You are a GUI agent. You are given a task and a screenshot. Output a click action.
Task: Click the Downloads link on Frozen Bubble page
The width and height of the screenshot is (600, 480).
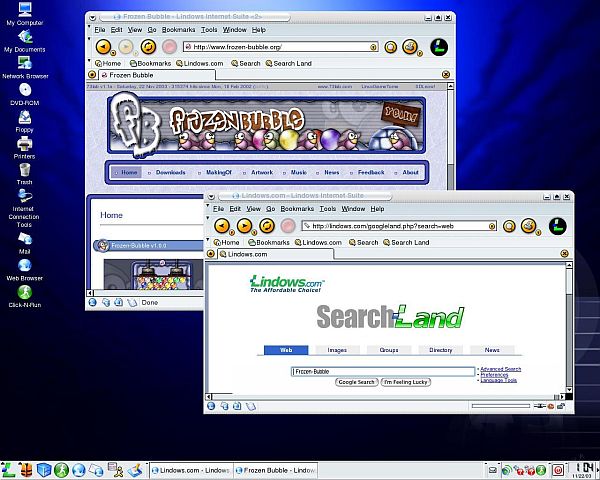(170, 172)
